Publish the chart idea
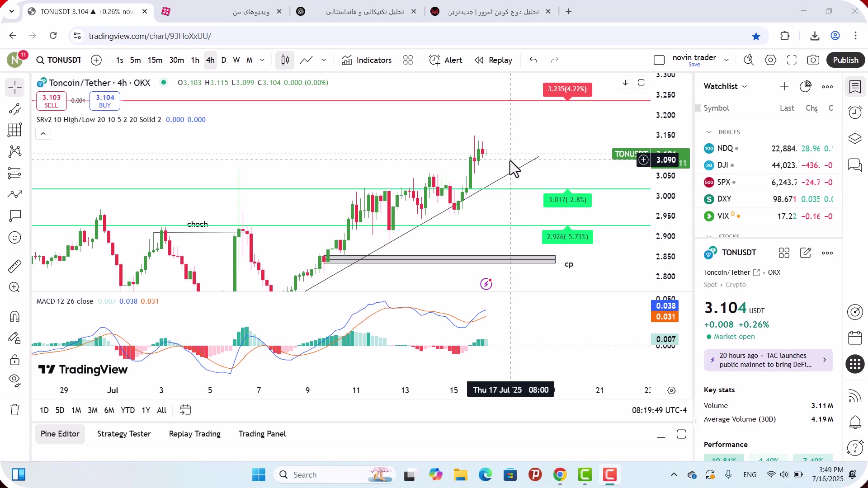Image resolution: width=868 pixels, height=488 pixels. [x=845, y=60]
